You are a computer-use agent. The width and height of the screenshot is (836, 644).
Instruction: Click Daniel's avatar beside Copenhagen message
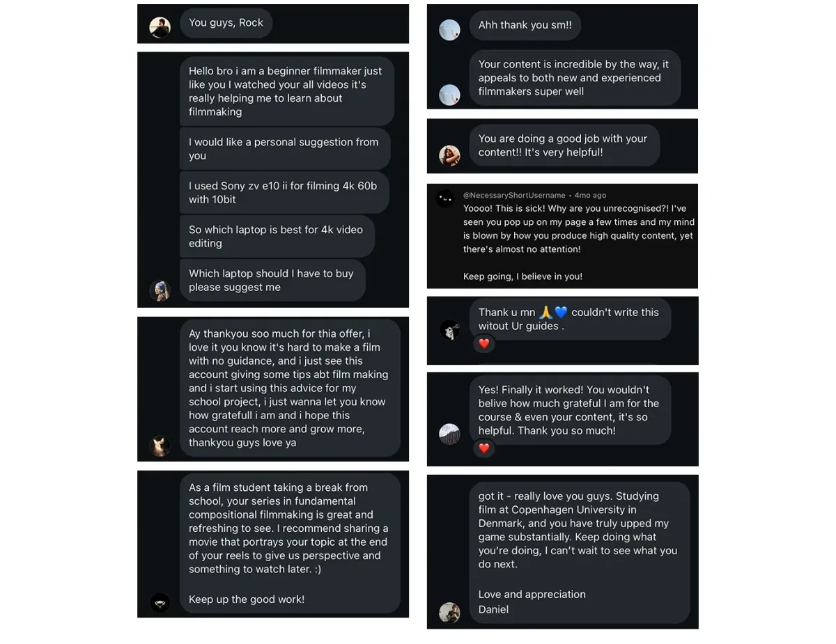coord(449,612)
